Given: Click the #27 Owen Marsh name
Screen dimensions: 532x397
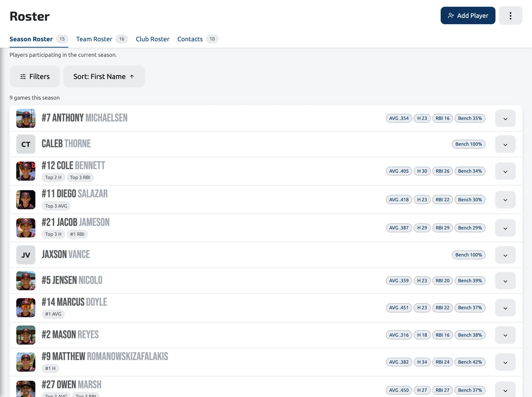Looking at the screenshot, I should tap(71, 385).
